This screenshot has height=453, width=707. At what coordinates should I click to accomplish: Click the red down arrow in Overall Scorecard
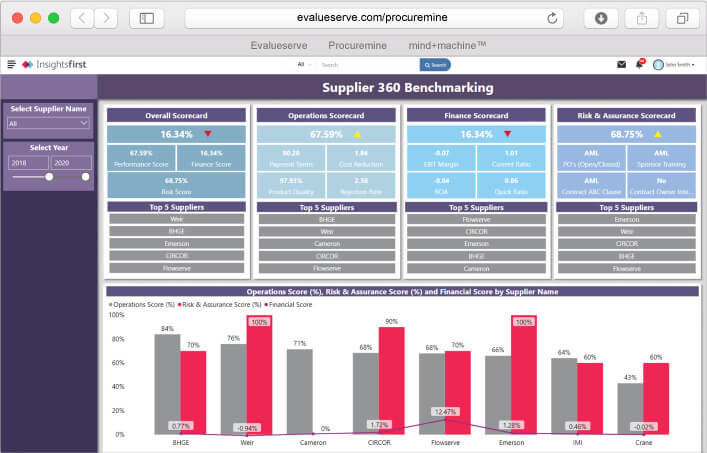coord(208,133)
